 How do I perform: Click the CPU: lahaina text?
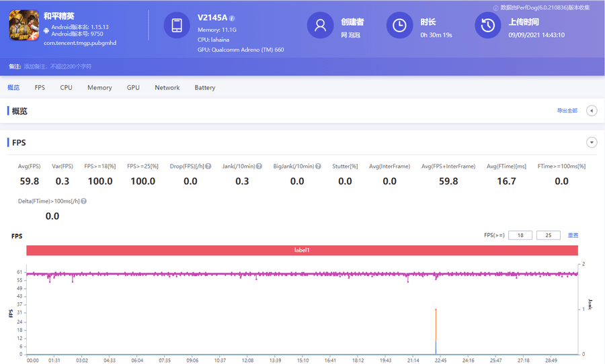(x=213, y=40)
